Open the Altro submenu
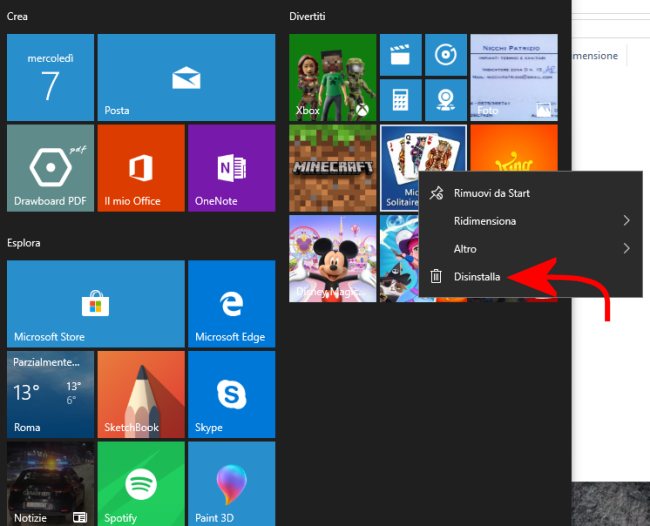650x526 pixels. coord(531,249)
